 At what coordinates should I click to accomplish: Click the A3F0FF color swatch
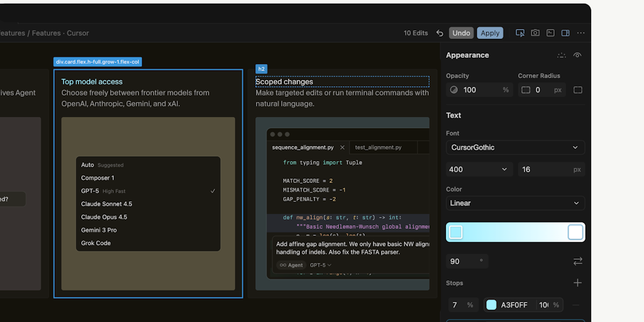(x=491, y=305)
